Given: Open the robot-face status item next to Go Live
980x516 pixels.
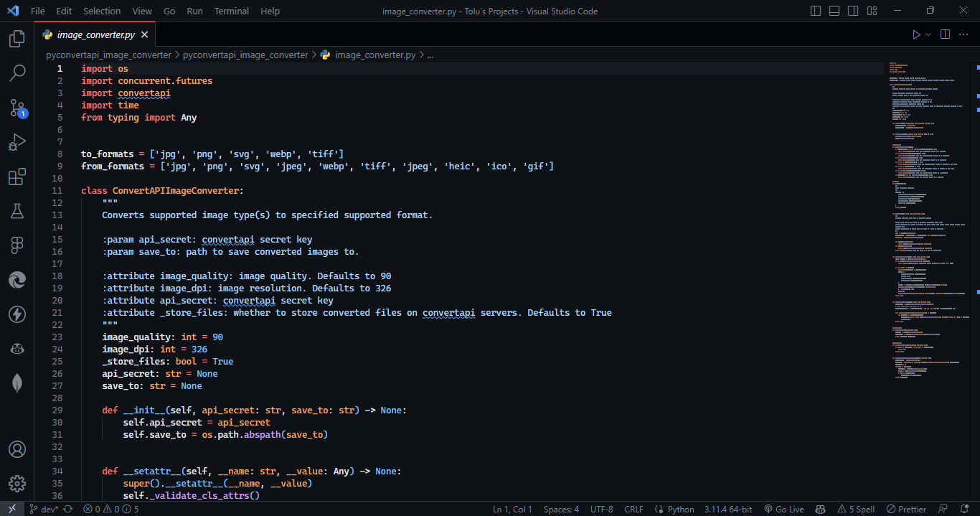Looking at the screenshot, I should [821, 509].
